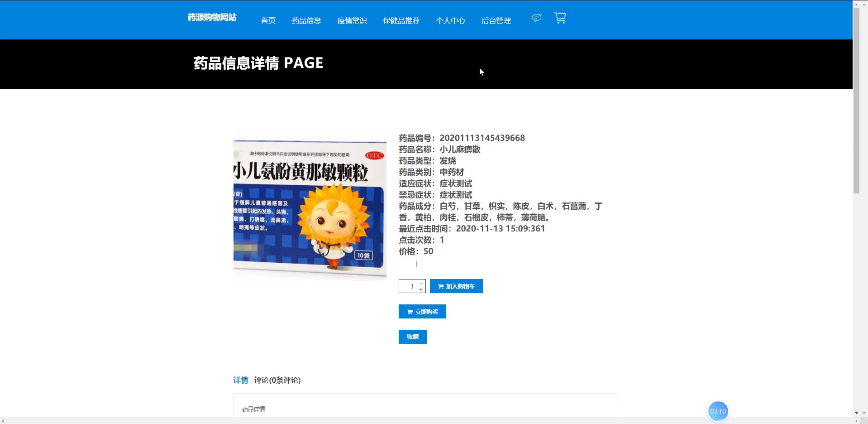Click 加入购物车 button
This screenshot has height=424, width=868.
coord(456,286)
